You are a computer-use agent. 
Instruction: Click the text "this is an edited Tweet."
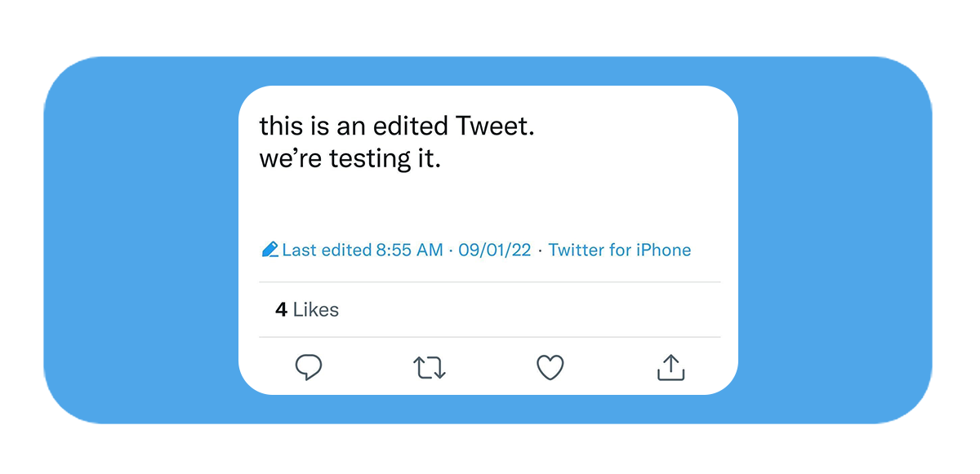point(396,126)
